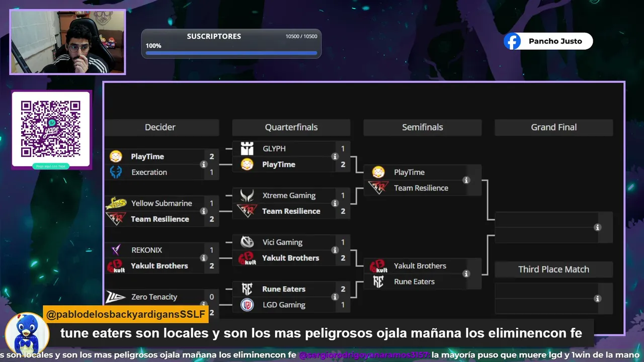Click the Facebook logo icon
This screenshot has width=644, height=362.
513,41
